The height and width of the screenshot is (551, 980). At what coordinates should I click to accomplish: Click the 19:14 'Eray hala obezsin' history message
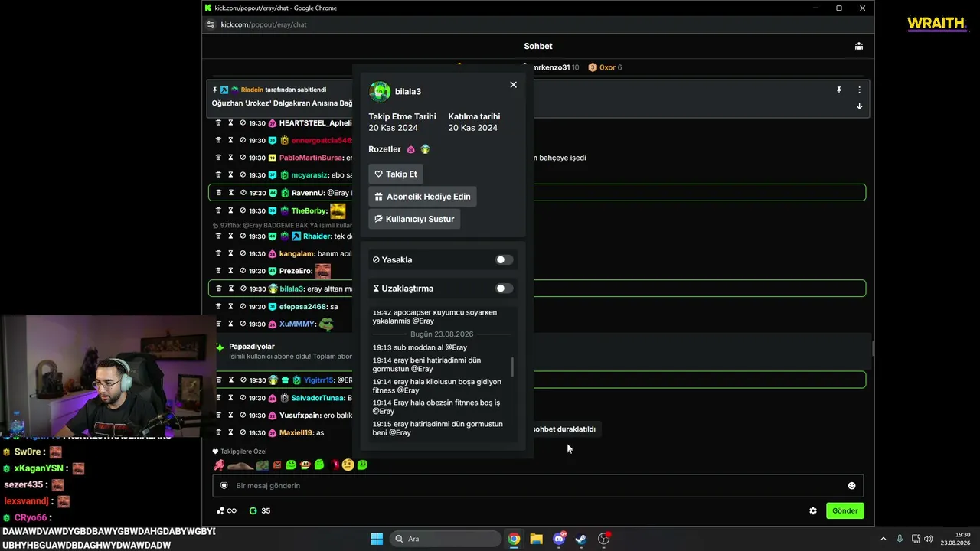(x=436, y=407)
